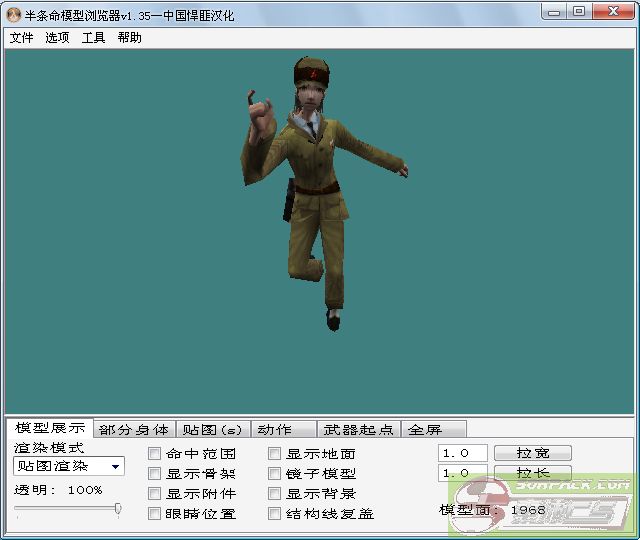Image resolution: width=640 pixels, height=540 pixels.
Task: Switch to the 贴图(s) tab
Action: click(x=212, y=430)
